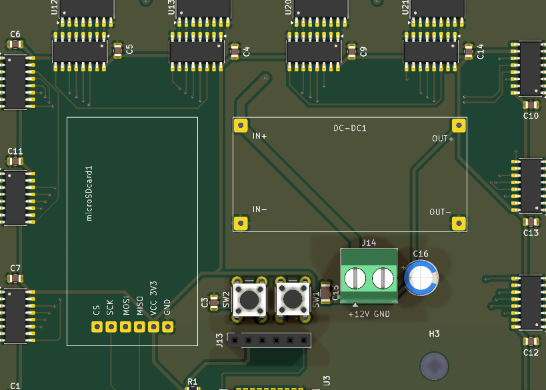This screenshot has width=546, height=390.
Task: Select the J13 black pin header
Action: pos(269,340)
